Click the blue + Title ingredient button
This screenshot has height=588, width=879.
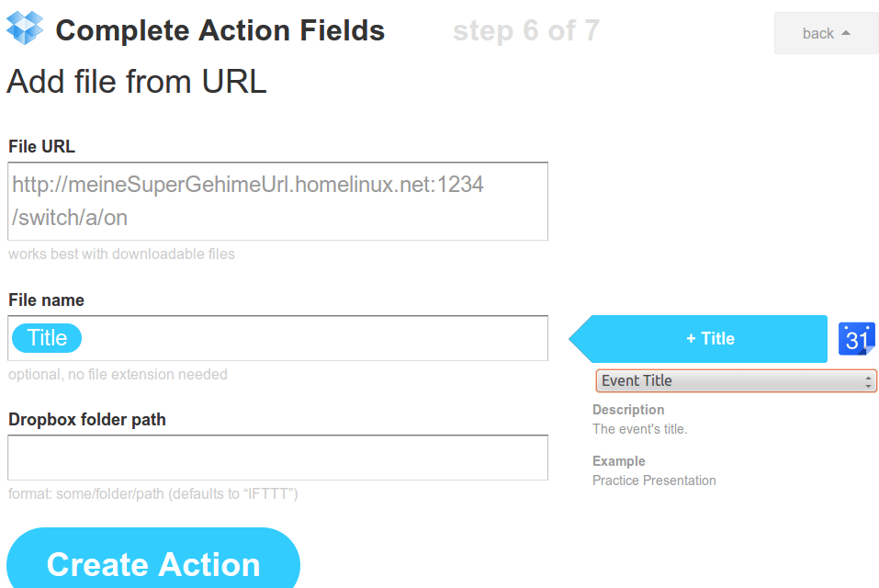click(x=710, y=339)
